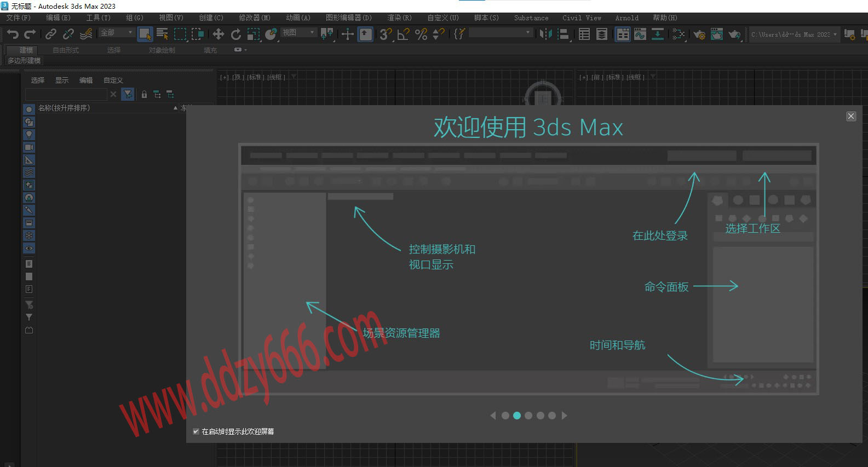Toggle display of frozen objects snowflake
The width and height of the screenshot is (868, 467).
pyautogui.click(x=29, y=235)
